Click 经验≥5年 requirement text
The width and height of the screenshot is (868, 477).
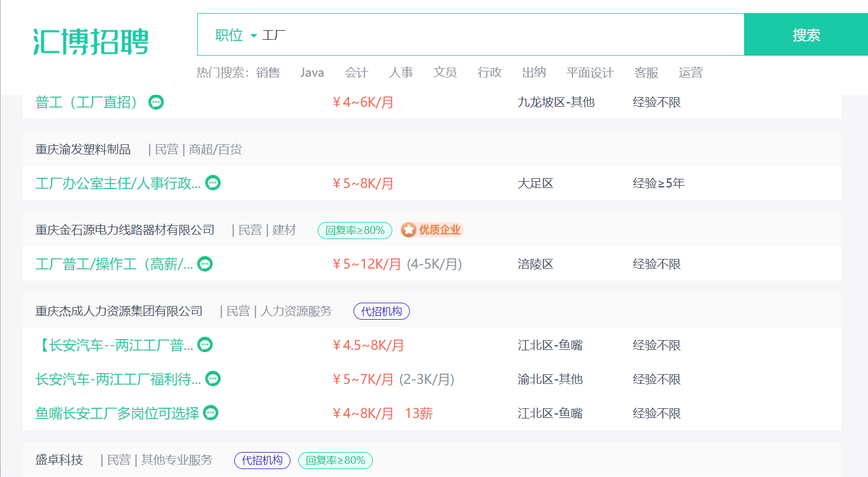click(659, 183)
